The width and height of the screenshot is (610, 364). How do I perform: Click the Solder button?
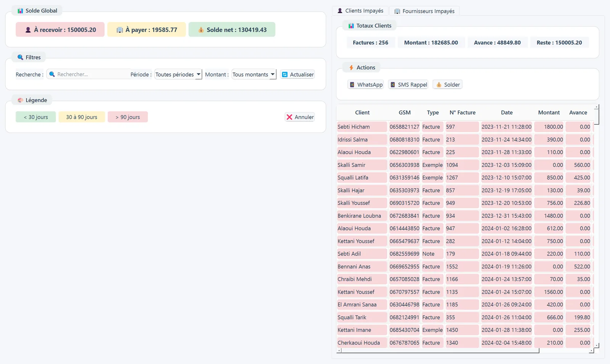448,85
